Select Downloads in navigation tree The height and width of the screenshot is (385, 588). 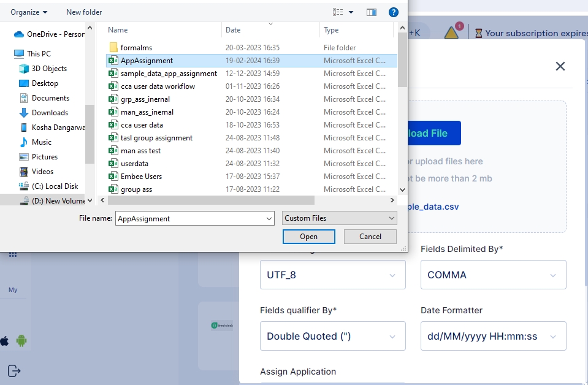coord(50,113)
